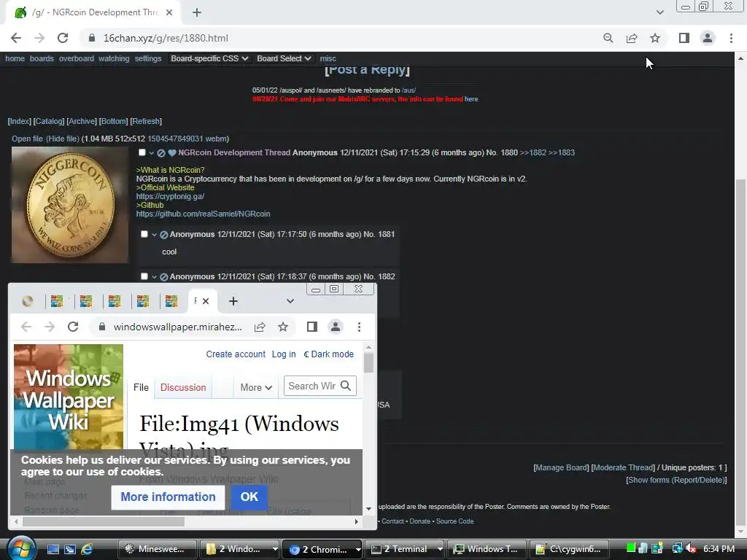Bookmark the wiki page with the star
This screenshot has height=560, width=747.
click(x=283, y=327)
